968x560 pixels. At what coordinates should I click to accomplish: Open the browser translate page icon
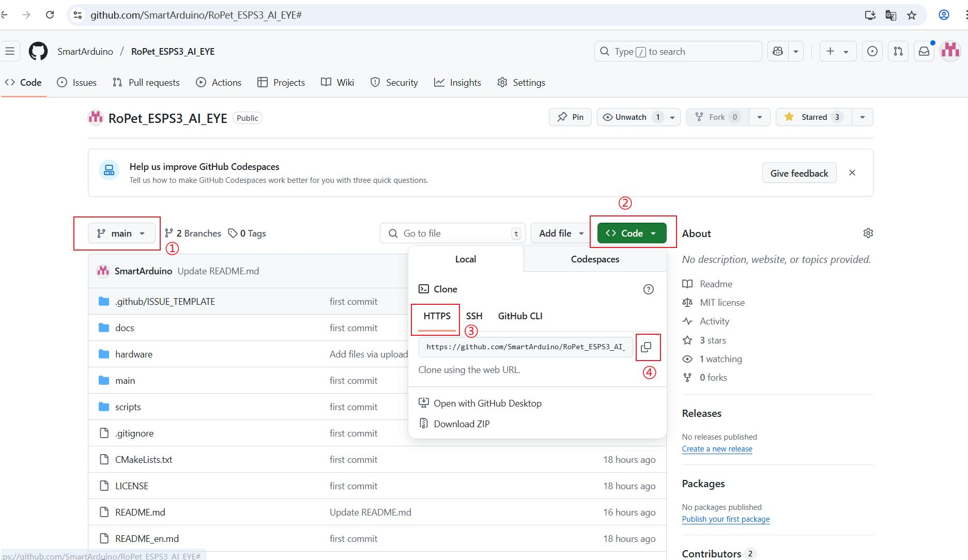pyautogui.click(x=891, y=15)
